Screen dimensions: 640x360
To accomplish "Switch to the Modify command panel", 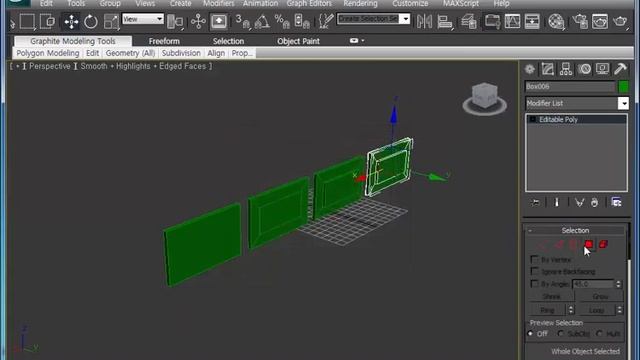I will coord(548,69).
